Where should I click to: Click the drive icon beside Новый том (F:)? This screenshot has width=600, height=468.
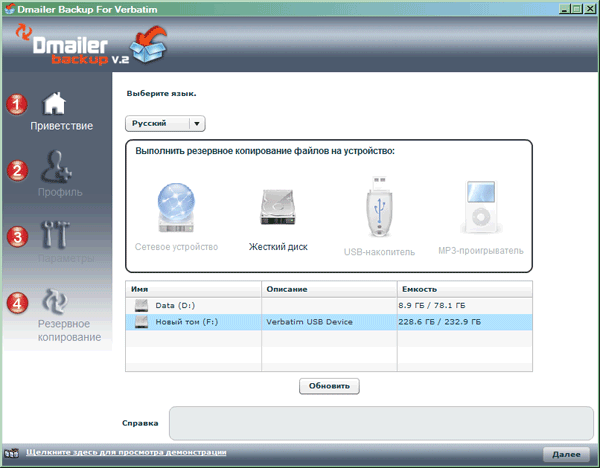(141, 322)
